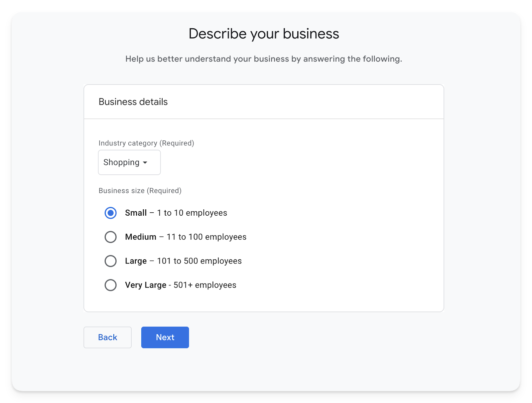This screenshot has height=403, width=532.
Task: Go back using the Back button
Action: click(x=107, y=337)
